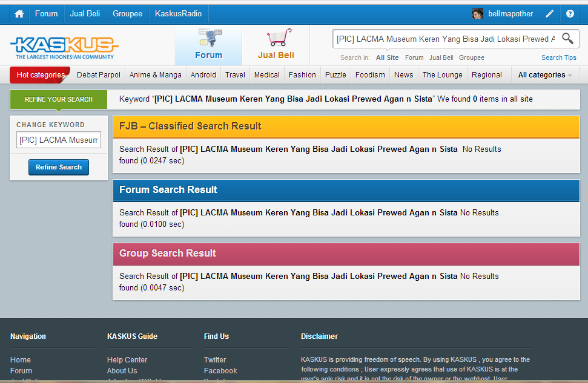Select Hot categories tab
The width and height of the screenshot is (588, 383).
(41, 75)
